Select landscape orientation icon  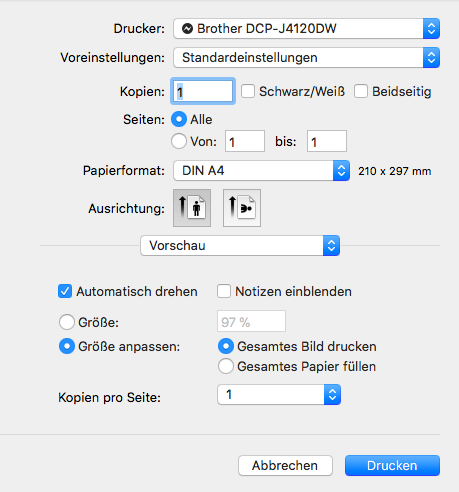[242, 208]
